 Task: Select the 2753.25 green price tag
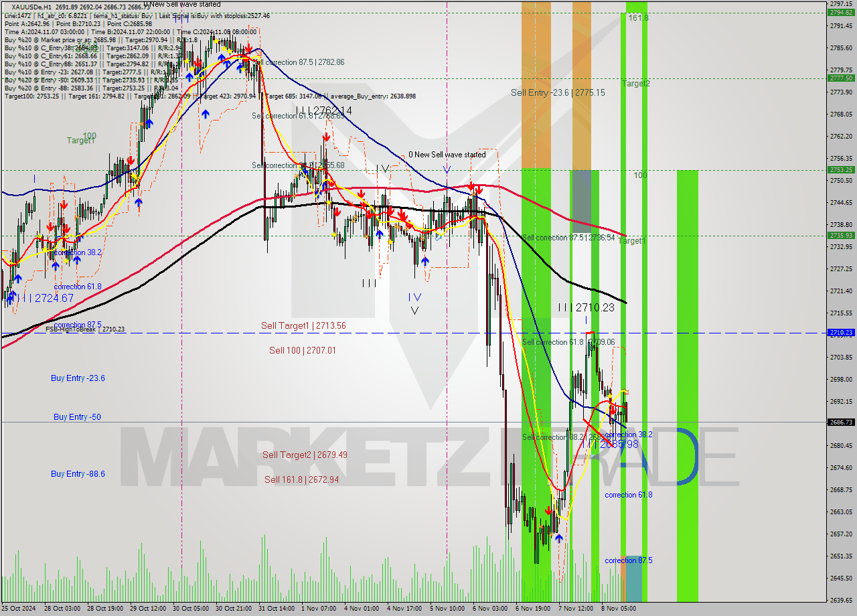click(841, 170)
